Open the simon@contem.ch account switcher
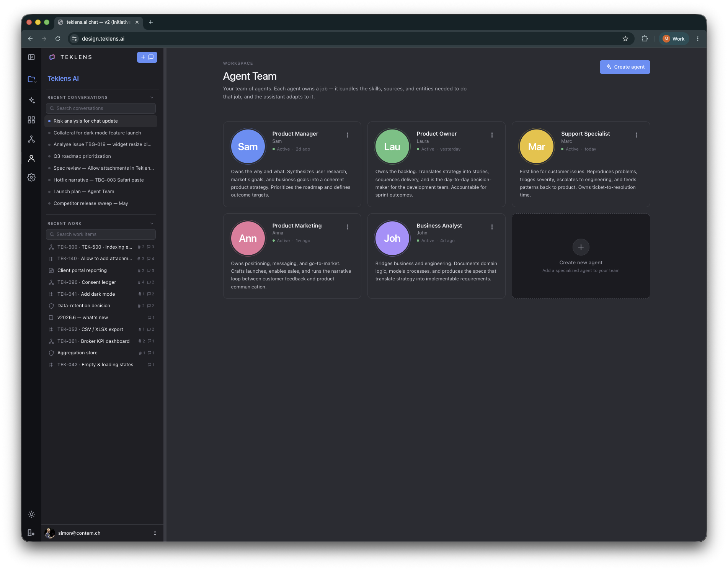The image size is (728, 570). coord(102,533)
